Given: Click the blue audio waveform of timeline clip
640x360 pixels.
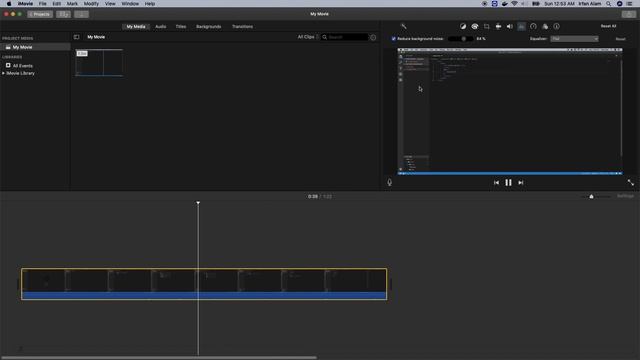Looking at the screenshot, I should tap(204, 296).
